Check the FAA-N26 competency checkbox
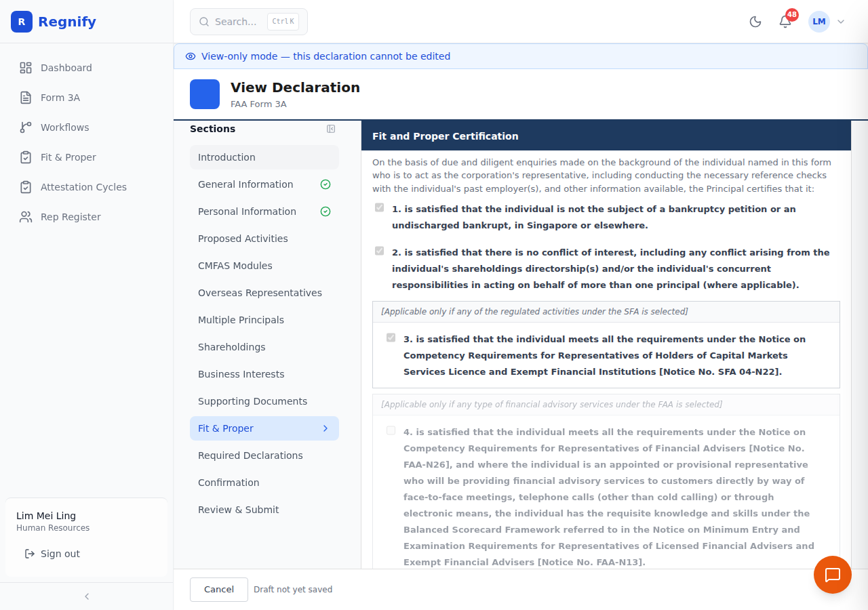Image resolution: width=868 pixels, height=610 pixels. (x=391, y=430)
